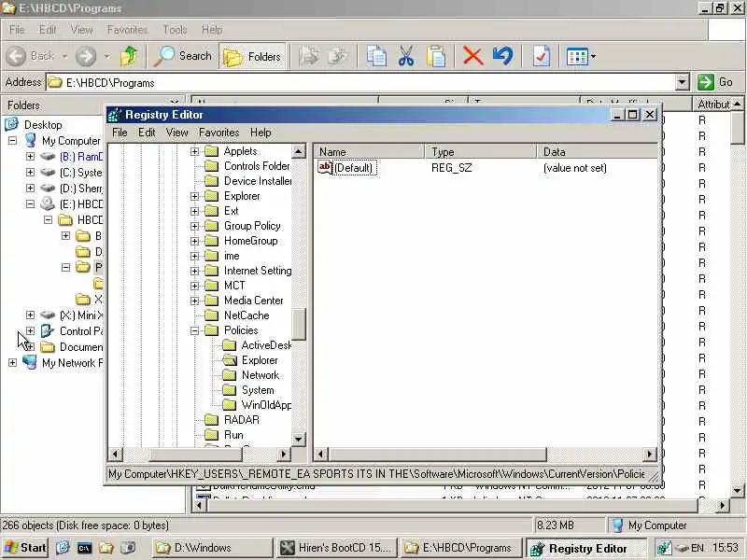Click the blue Undo arrow icon
Image resolution: width=747 pixels, height=560 pixels.
pyautogui.click(x=503, y=56)
